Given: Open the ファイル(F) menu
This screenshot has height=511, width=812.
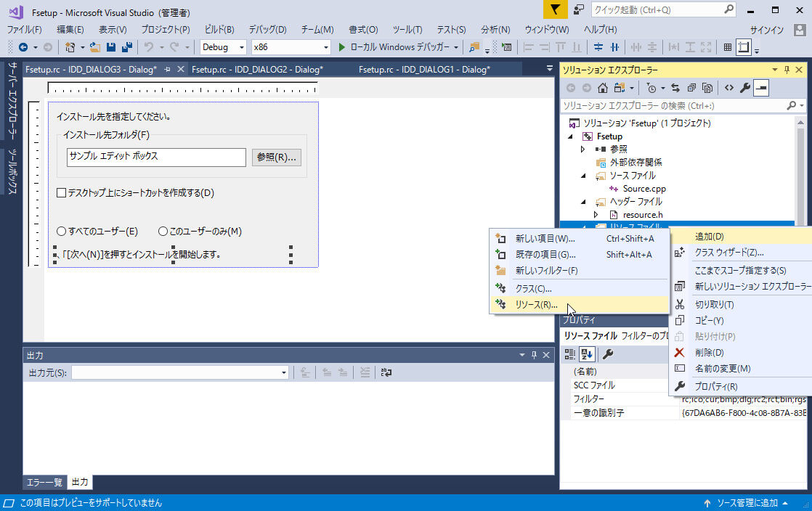Looking at the screenshot, I should (x=25, y=30).
